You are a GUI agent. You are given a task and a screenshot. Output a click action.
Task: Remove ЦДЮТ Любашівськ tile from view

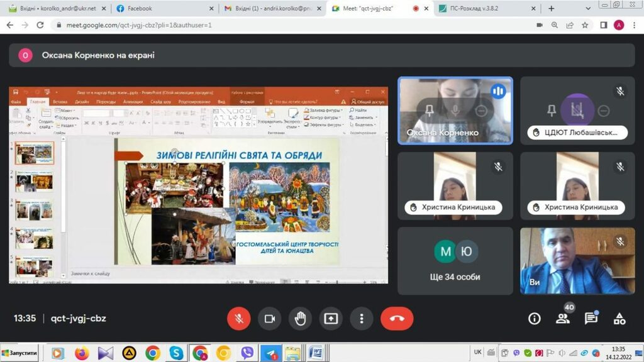coord(604,111)
